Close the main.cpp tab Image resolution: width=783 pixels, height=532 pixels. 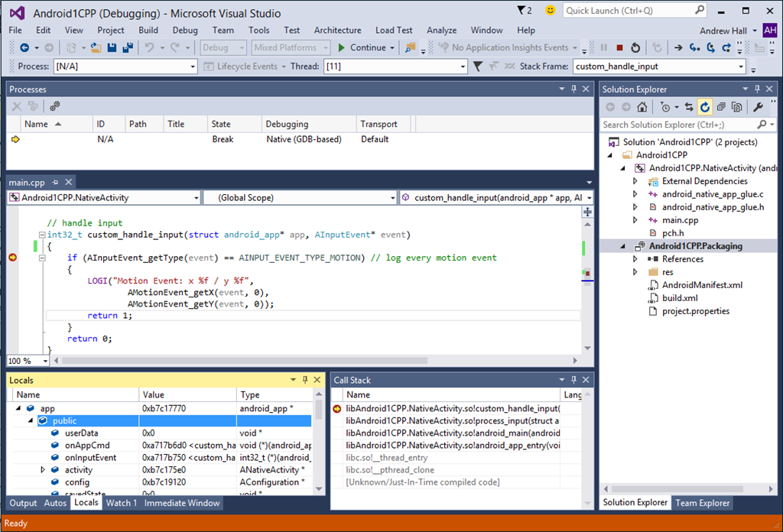pyautogui.click(x=69, y=182)
